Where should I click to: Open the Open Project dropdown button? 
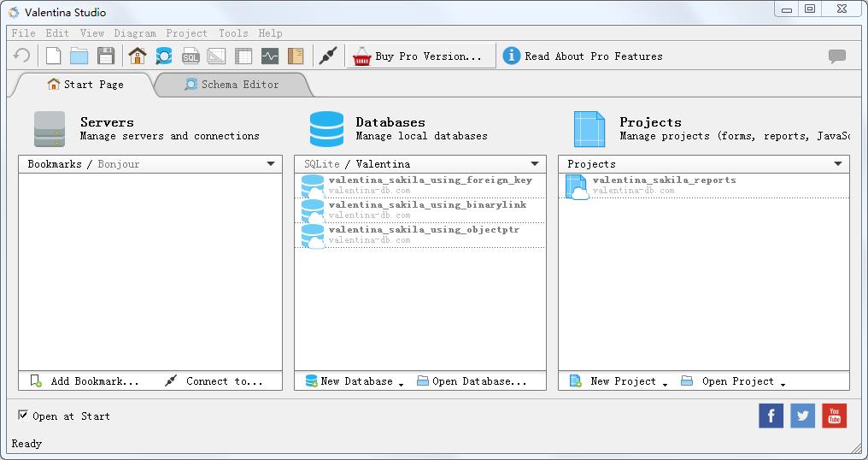pos(734,381)
